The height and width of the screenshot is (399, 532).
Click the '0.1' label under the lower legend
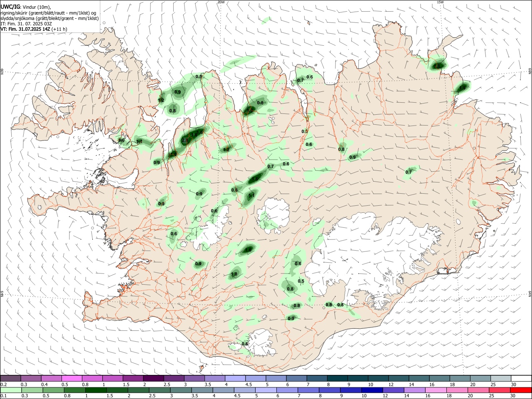(3, 396)
